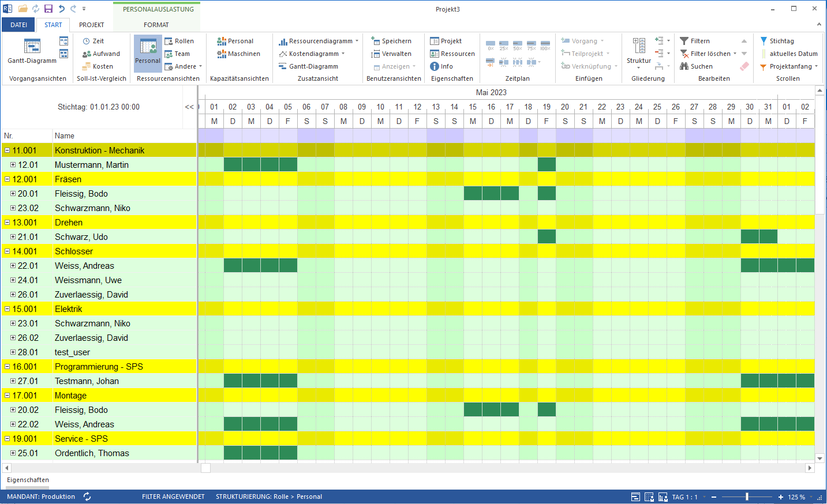
Task: Open the DATEI menu tab
Action: [18, 25]
